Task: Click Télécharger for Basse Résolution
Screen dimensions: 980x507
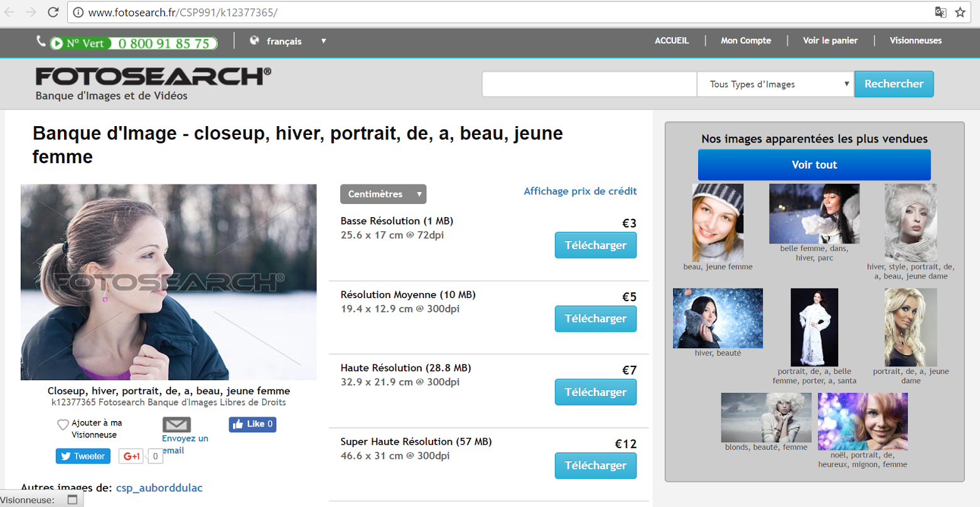Action: (x=595, y=245)
